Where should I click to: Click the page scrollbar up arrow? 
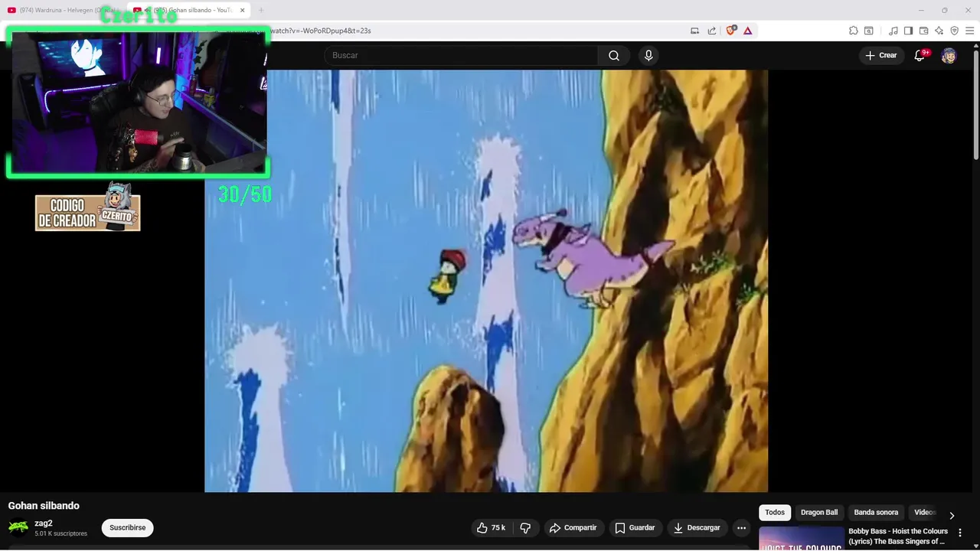pyautogui.click(x=975, y=46)
